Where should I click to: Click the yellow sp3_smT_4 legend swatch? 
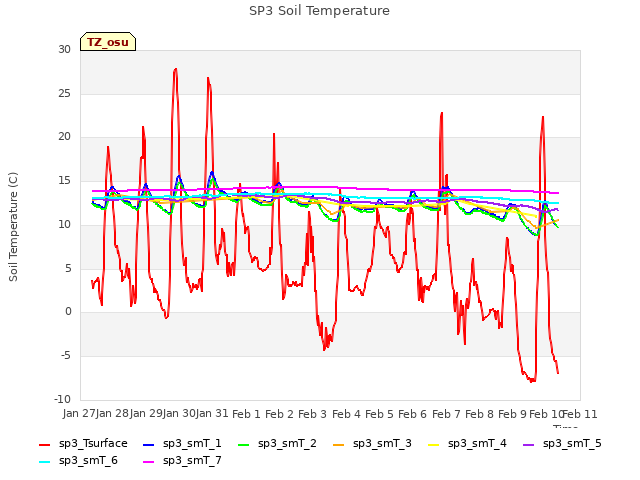[434, 444]
